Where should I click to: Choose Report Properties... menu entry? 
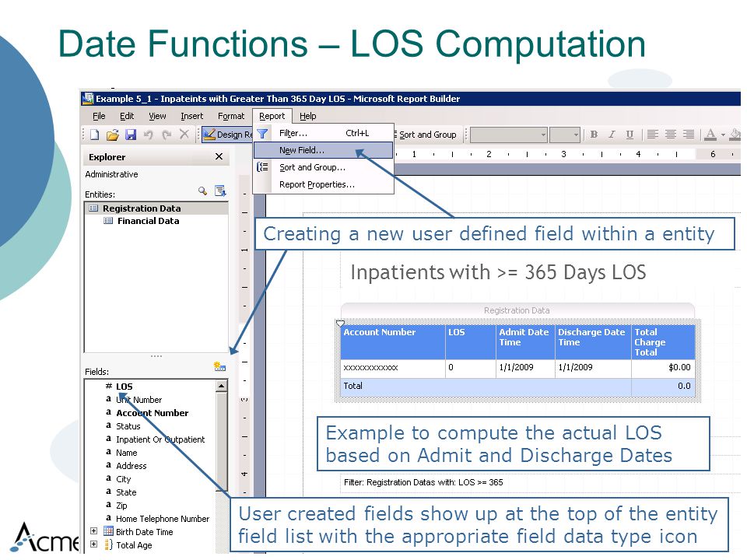324,184
